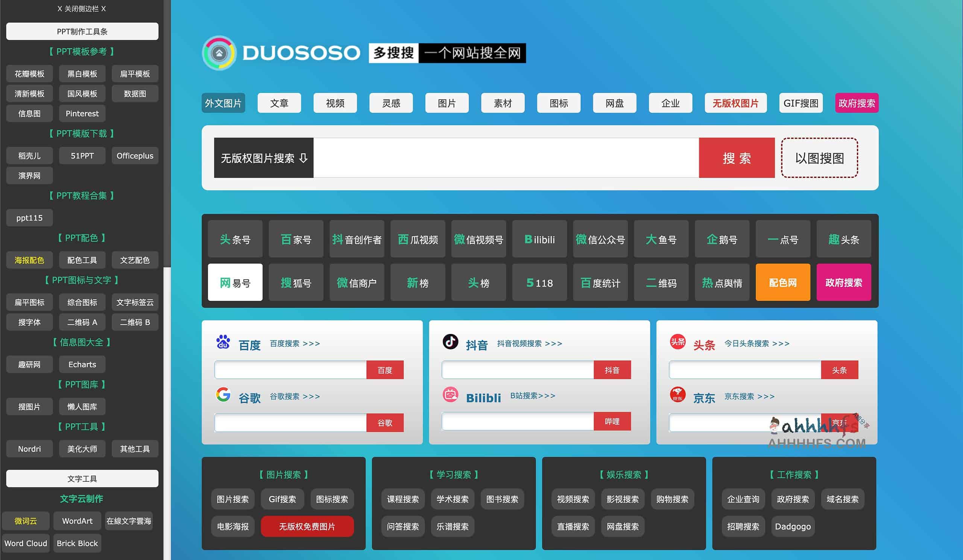The width and height of the screenshot is (963, 560).
Task: Switch to the 视频 search tab
Action: click(x=335, y=103)
